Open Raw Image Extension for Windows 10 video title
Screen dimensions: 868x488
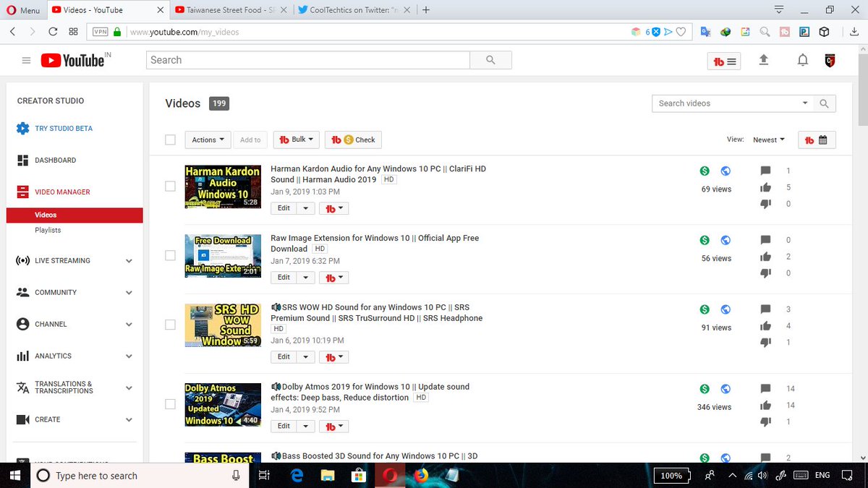click(375, 244)
